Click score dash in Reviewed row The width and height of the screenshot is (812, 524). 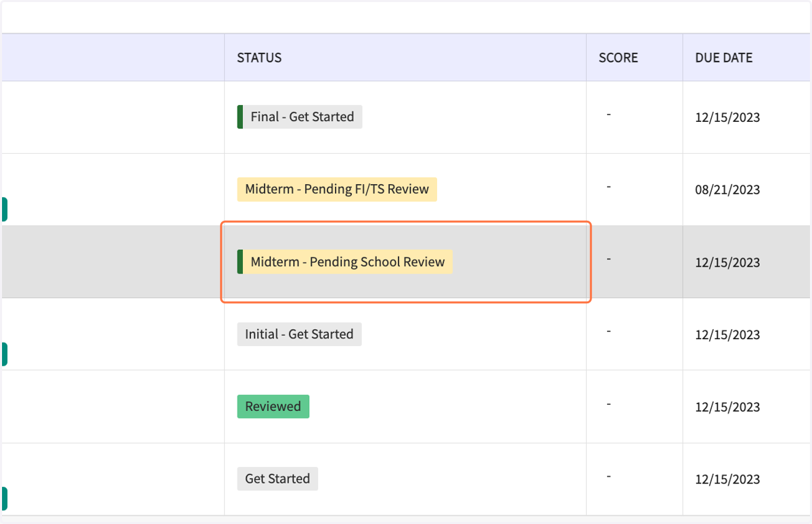609,404
